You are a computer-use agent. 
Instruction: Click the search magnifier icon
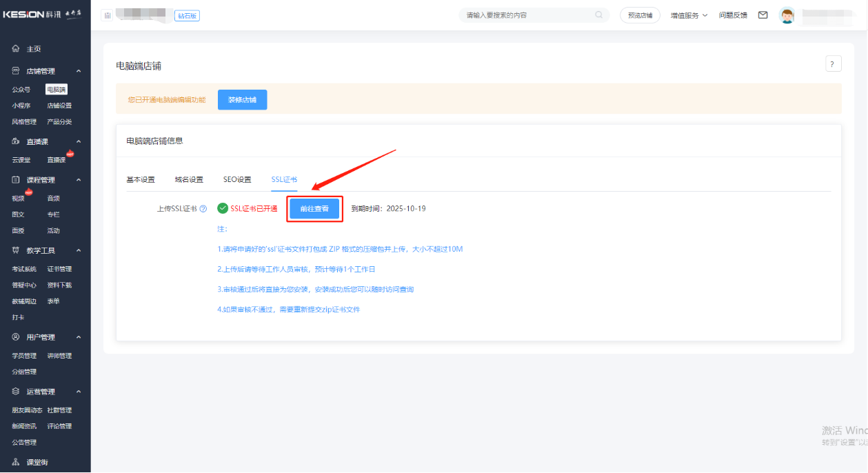click(598, 15)
